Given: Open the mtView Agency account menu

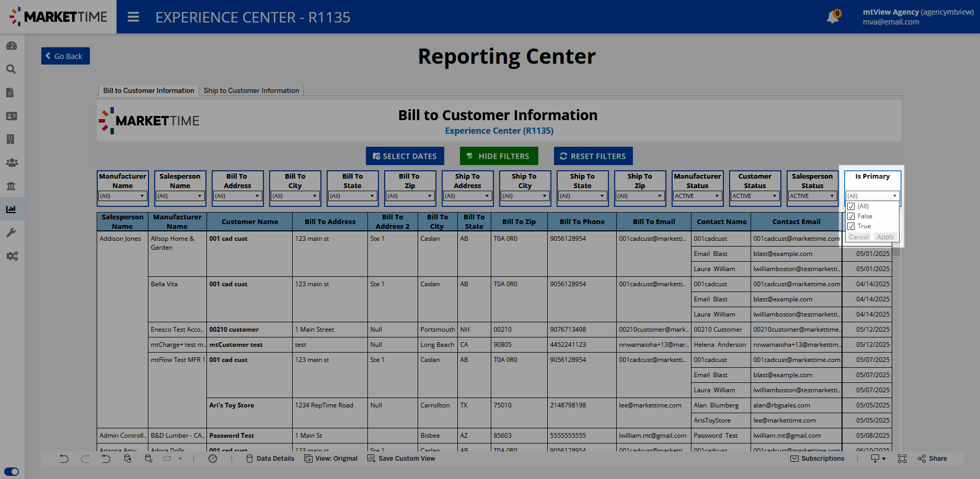Looking at the screenshot, I should (x=918, y=17).
